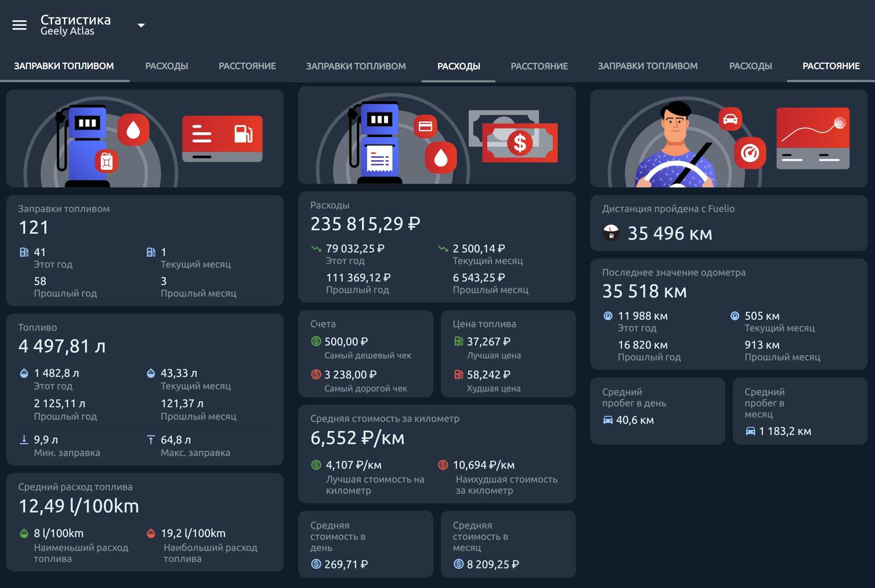Click the blue coin icon beside 269,71 ₽
The width and height of the screenshot is (875, 588).
(x=316, y=564)
